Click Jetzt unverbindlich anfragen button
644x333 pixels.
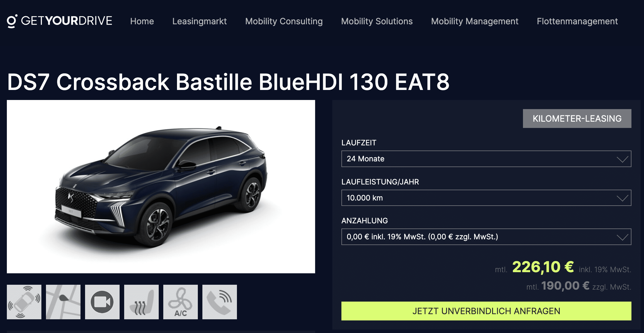click(486, 311)
